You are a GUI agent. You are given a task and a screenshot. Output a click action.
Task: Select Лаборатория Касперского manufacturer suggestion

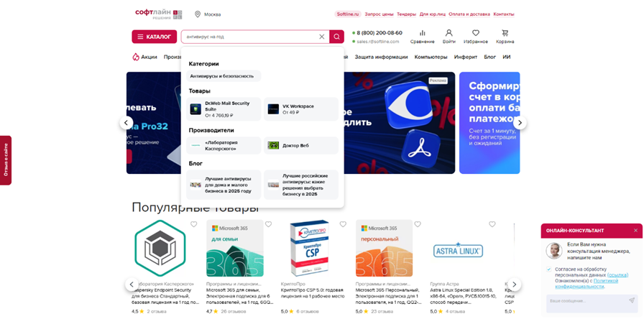point(224,145)
